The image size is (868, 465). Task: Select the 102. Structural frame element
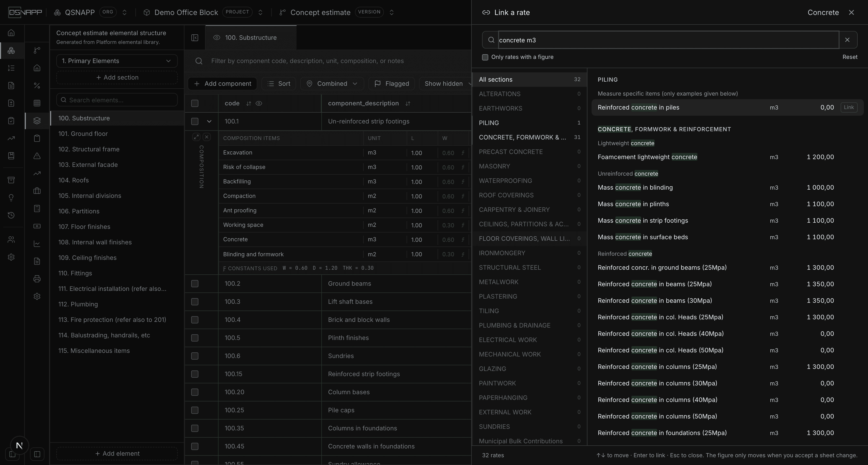click(117, 149)
